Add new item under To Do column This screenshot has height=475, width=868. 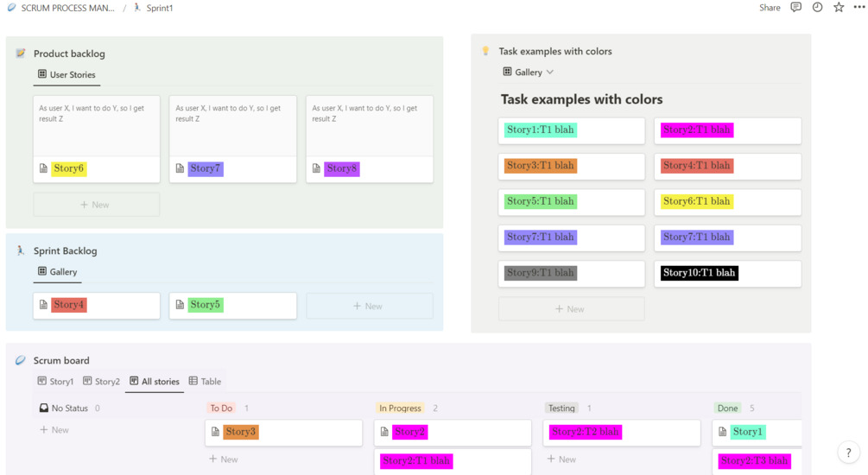pyautogui.click(x=224, y=459)
